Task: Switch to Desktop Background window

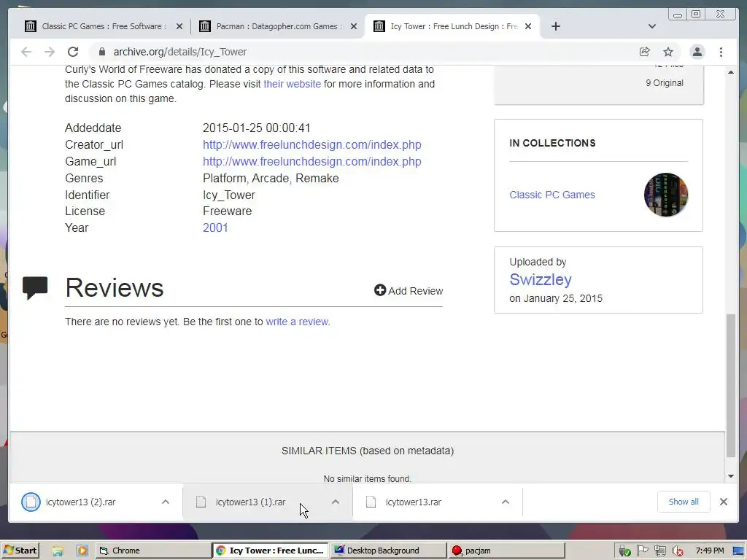Action: point(388,551)
